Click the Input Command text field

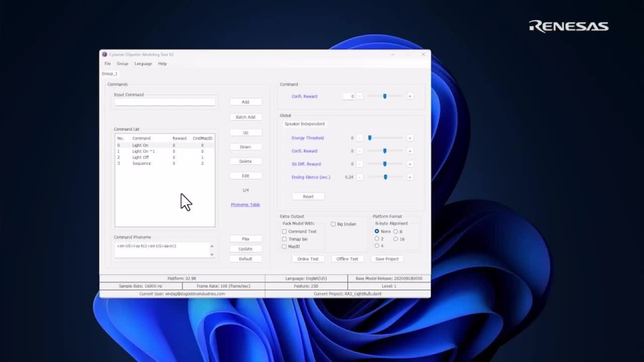[x=165, y=103]
